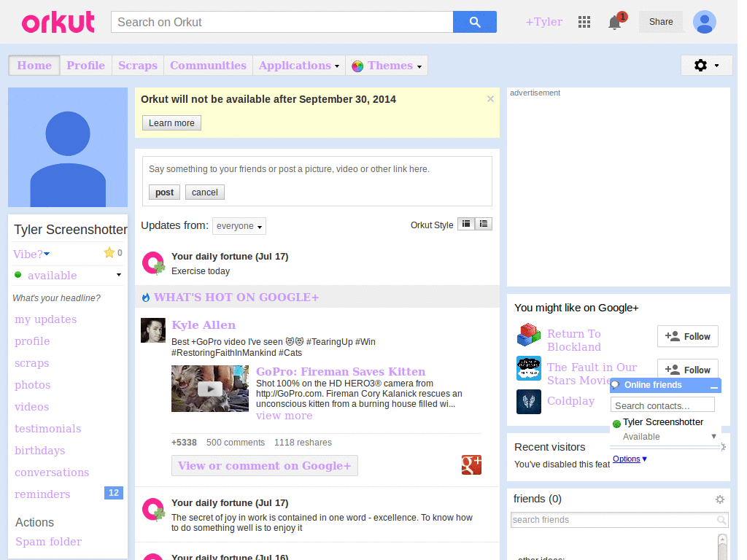747x560 pixels.
Task: Open the Profile tab
Action: click(86, 65)
